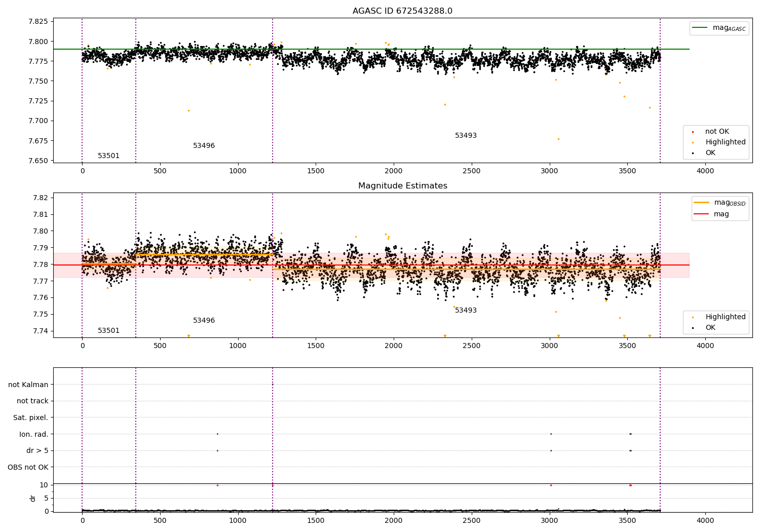Click the red line swatch beside 'mag' legend

click(x=702, y=214)
